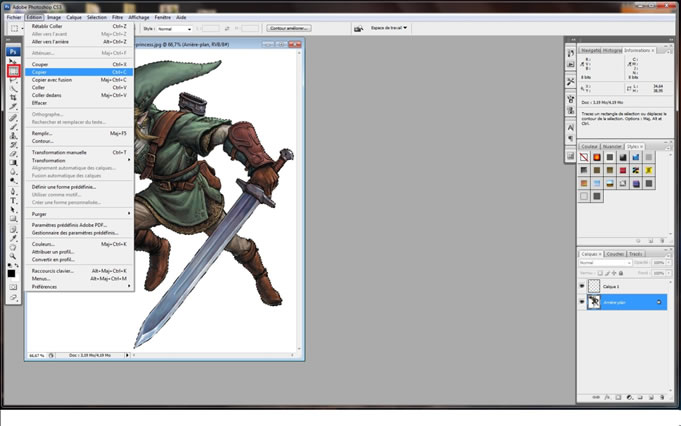Click the Contour amélioré button
The width and height of the screenshot is (681, 426).
pos(289,28)
